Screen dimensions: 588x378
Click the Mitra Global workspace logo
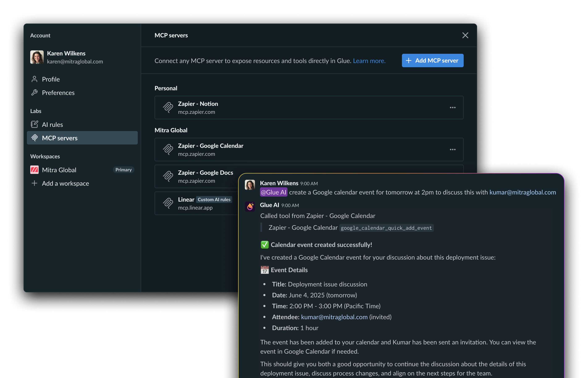pyautogui.click(x=34, y=170)
